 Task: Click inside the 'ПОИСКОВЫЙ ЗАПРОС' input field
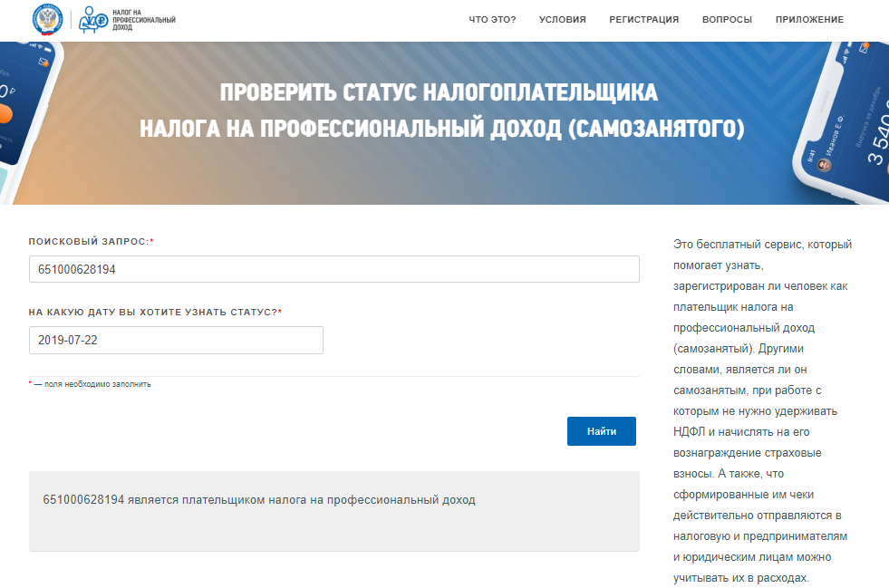pyautogui.click(x=333, y=268)
